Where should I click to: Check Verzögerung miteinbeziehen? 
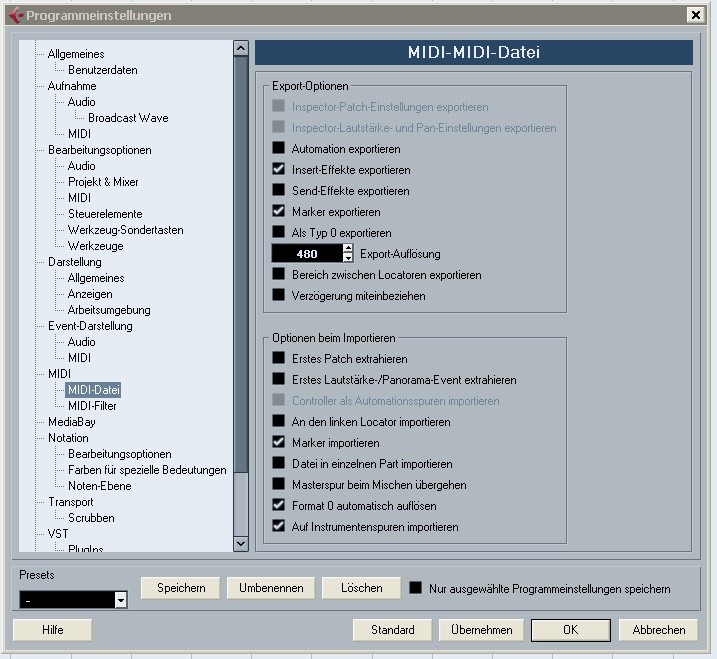click(278, 295)
